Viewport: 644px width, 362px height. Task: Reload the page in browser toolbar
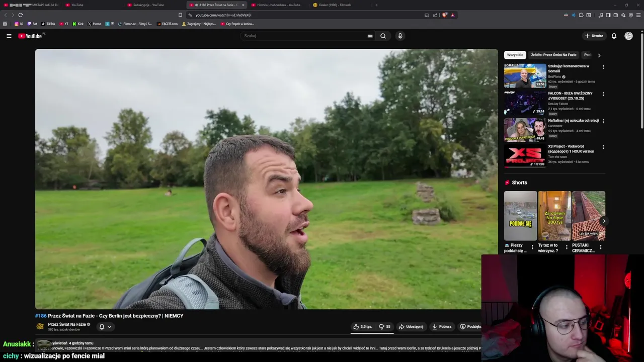click(x=20, y=15)
